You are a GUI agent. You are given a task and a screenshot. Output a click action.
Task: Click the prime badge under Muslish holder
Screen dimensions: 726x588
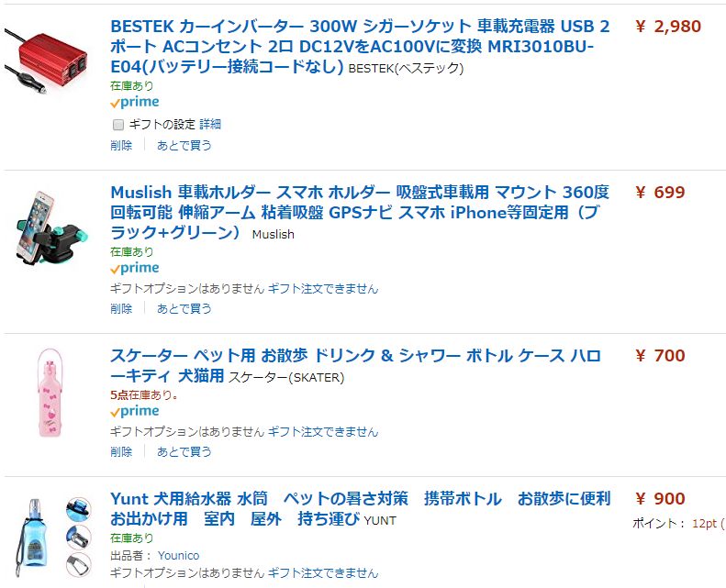pos(134,269)
